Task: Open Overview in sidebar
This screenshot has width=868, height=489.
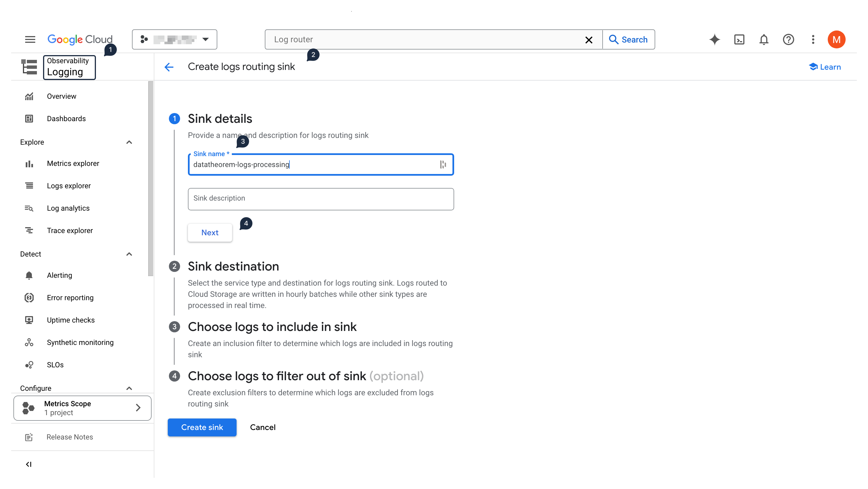Action: click(61, 96)
